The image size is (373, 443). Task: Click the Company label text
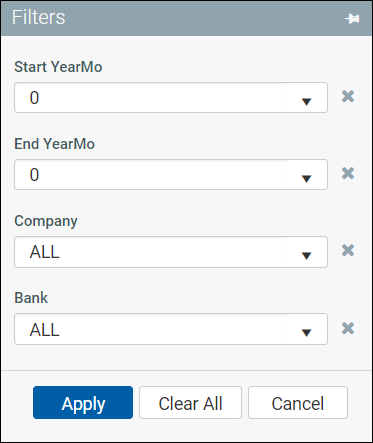coord(46,221)
